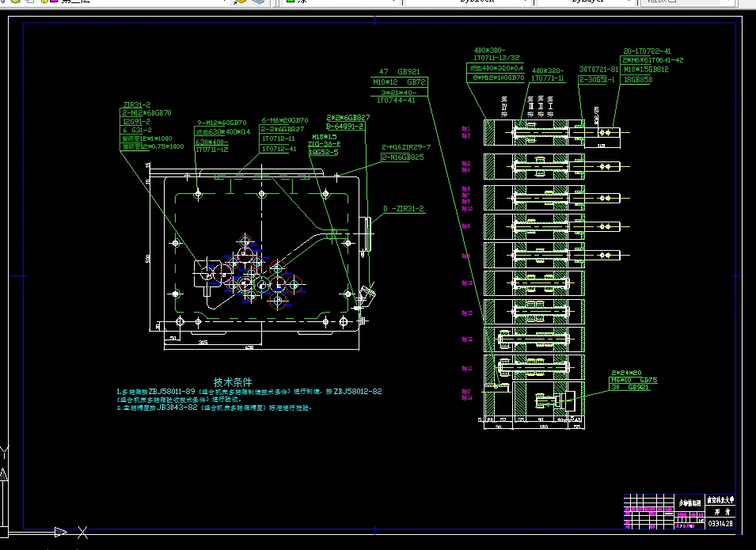756x550 pixels.
Task: Select the 0331428 number in the title block
Action: point(721,523)
